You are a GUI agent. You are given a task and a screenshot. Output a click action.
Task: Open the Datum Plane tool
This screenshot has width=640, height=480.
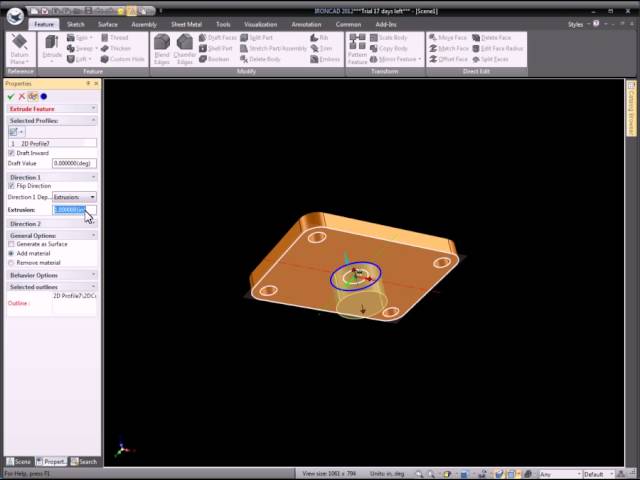[x=20, y=50]
